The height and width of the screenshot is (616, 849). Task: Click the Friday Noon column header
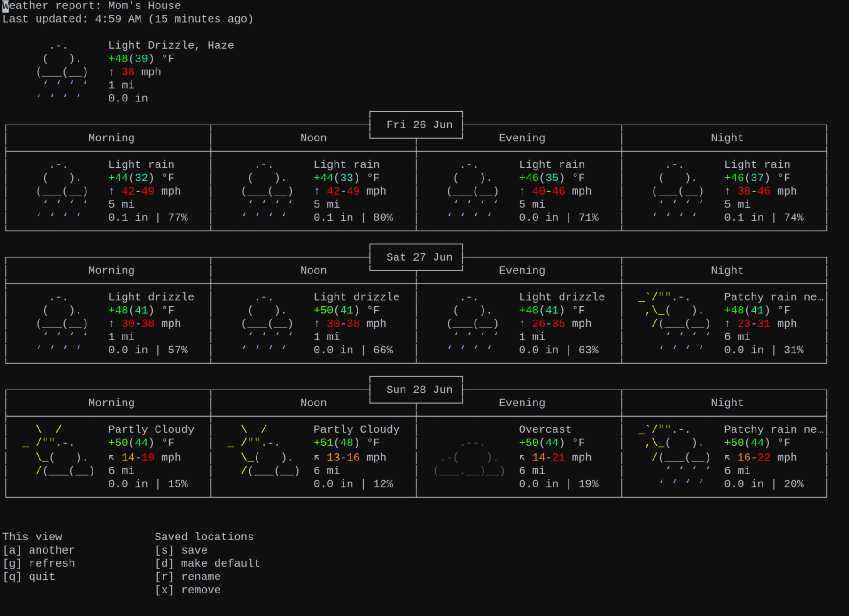point(313,138)
